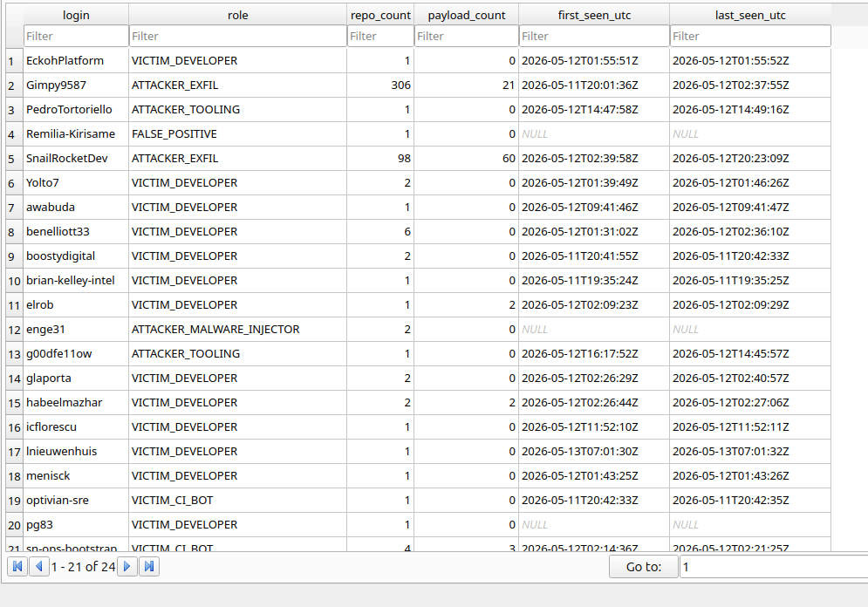Select row number 20 header

14,524
